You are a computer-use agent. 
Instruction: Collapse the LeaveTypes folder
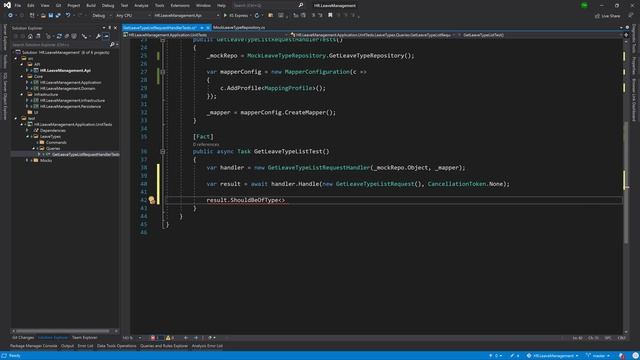[27, 136]
